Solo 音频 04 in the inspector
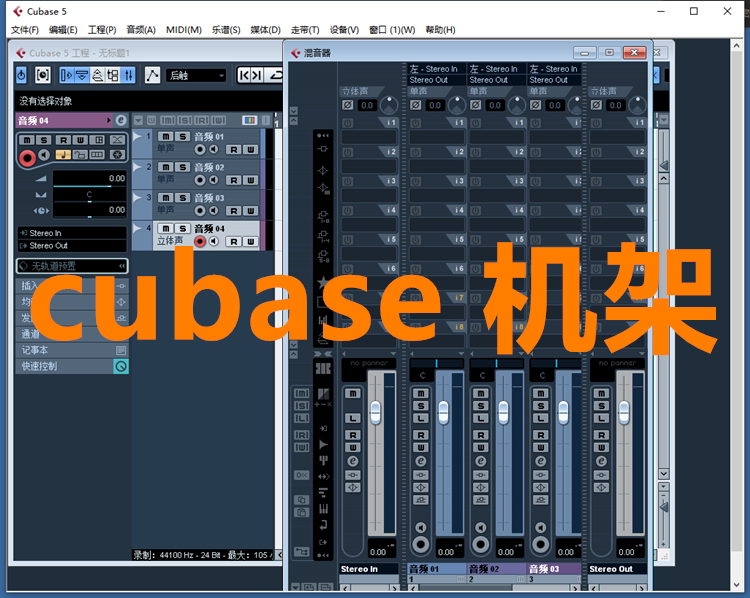The height and width of the screenshot is (598, 750). (44, 140)
